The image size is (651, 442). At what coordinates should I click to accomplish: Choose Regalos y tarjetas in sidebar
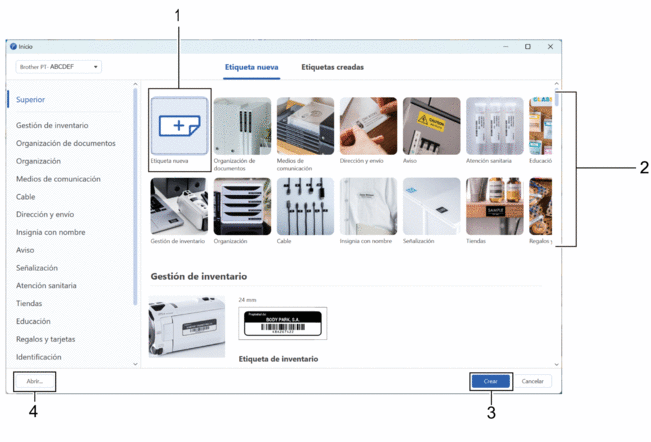tap(45, 339)
